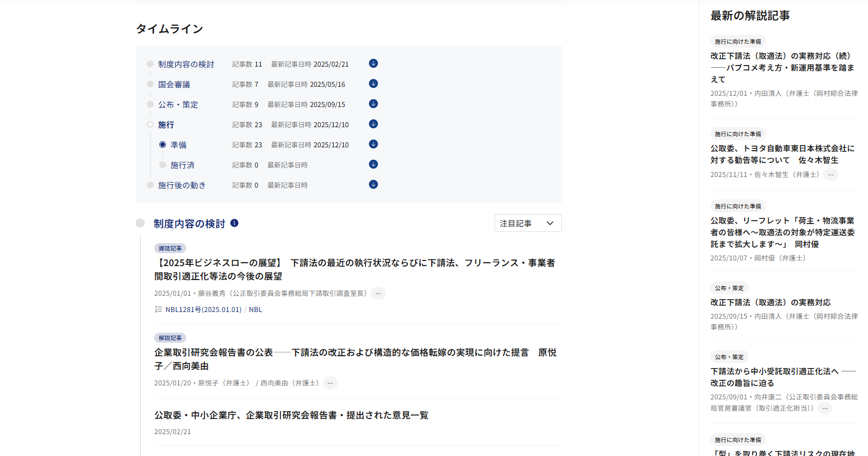
Task: Click the 雑誌記事 tag label
Action: (x=170, y=248)
